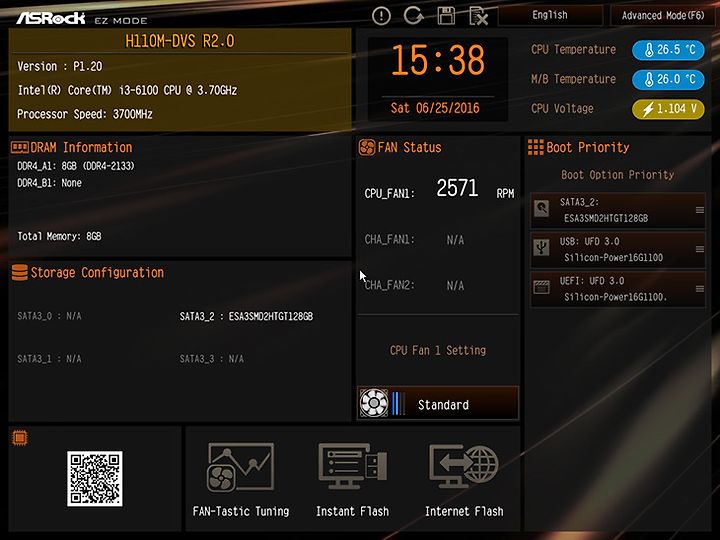Viewport: 720px width, 540px height.
Task: Click SATA3_3 : N/A storage entry
Action: (x=212, y=359)
